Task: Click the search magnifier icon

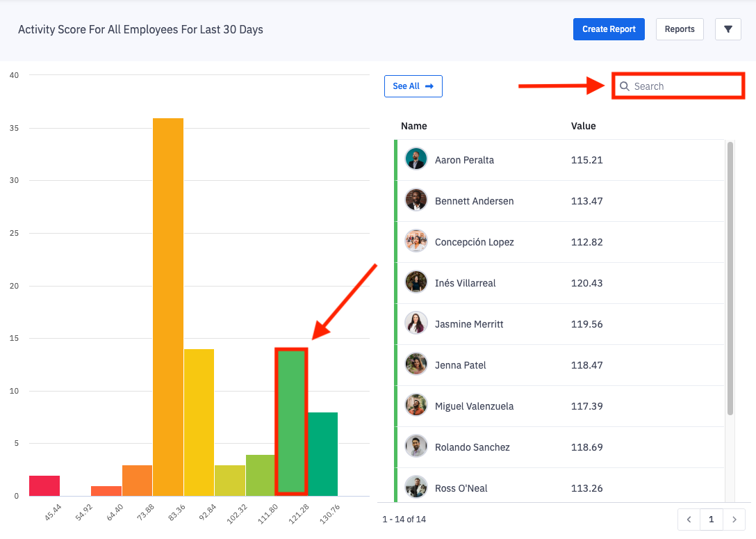Action: [x=625, y=86]
